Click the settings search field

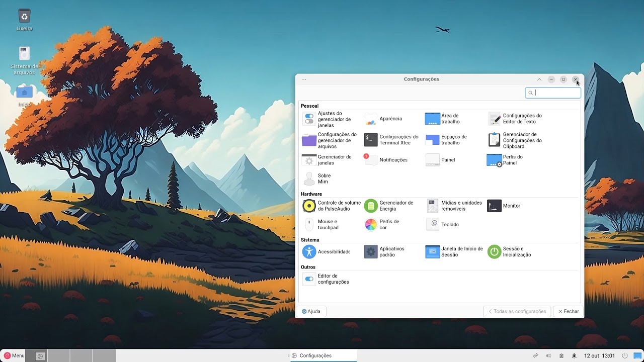click(x=553, y=93)
